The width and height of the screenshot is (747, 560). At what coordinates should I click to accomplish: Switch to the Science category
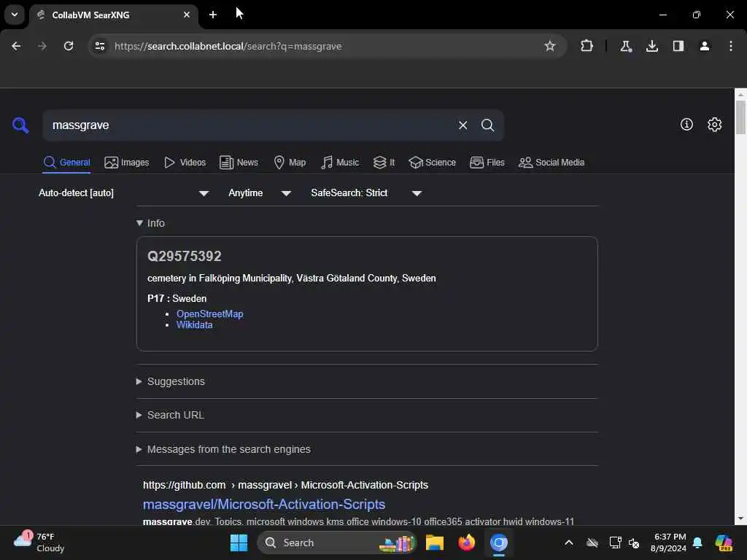coord(432,163)
